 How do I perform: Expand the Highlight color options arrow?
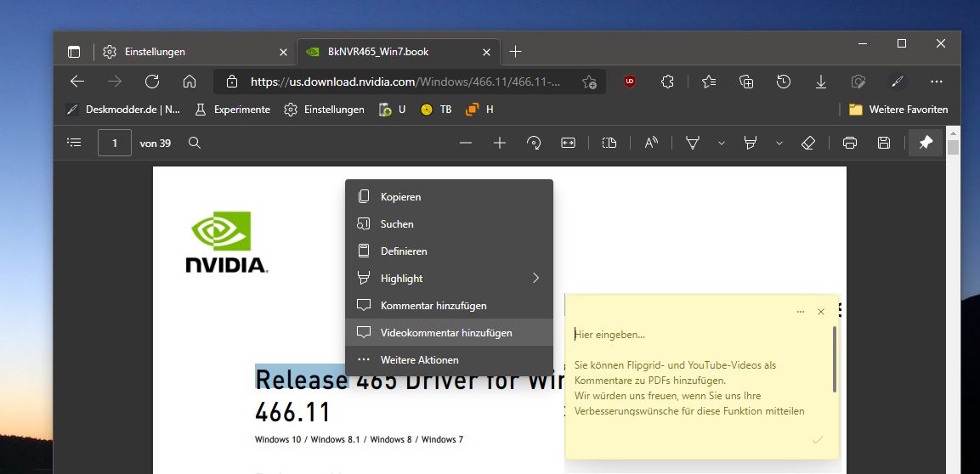779,143
